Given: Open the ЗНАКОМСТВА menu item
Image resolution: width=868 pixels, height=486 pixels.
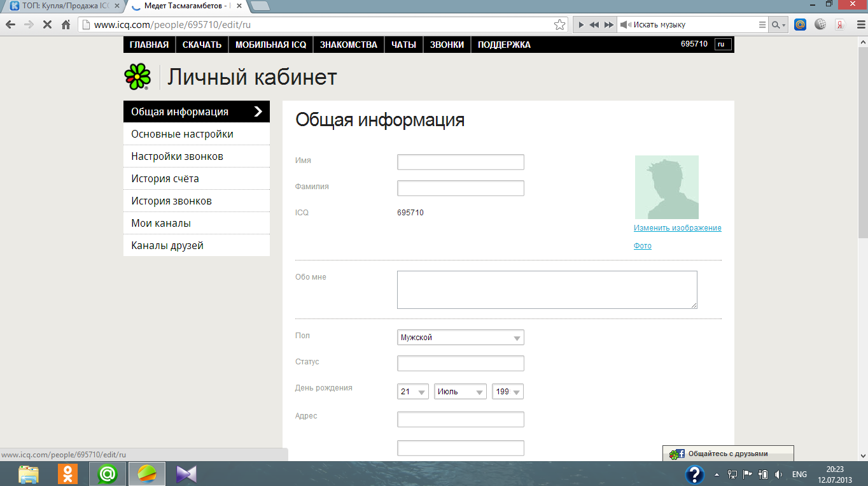Looking at the screenshot, I should [348, 45].
